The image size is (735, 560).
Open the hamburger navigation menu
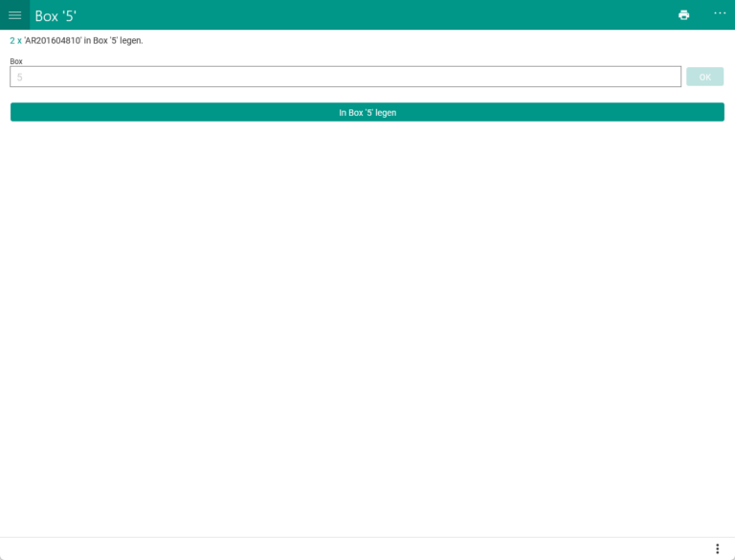click(14, 15)
